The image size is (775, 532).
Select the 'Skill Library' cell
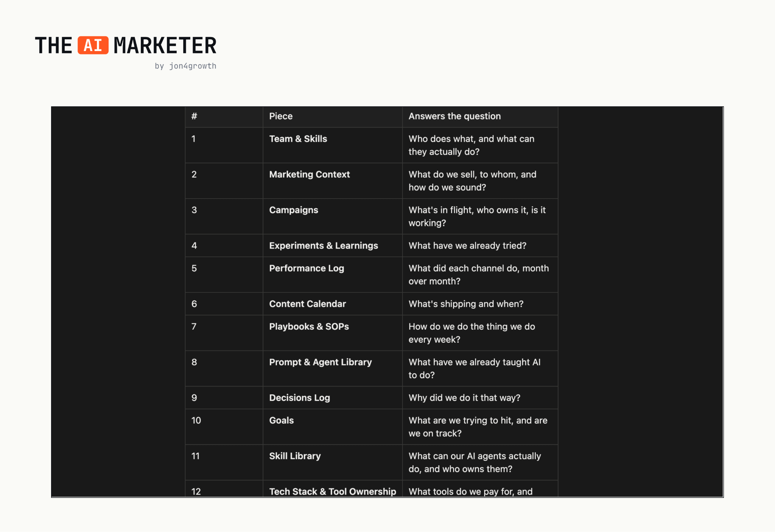pos(295,456)
